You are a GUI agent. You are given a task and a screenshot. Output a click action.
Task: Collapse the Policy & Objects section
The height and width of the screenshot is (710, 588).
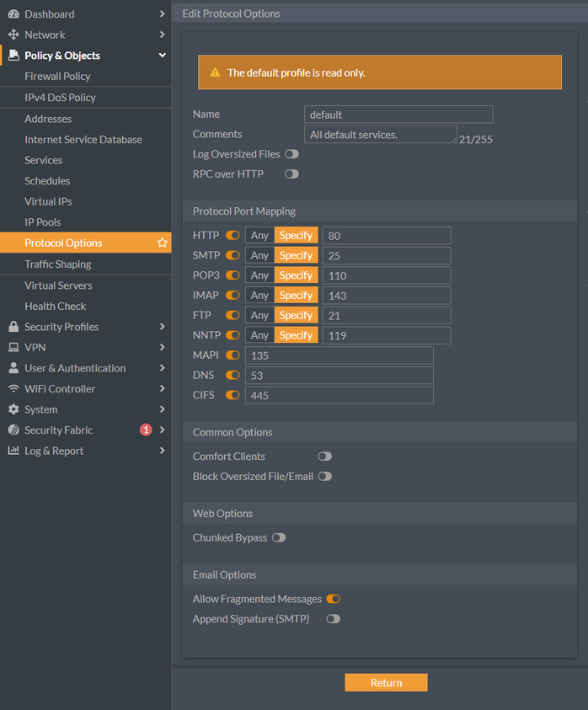163,56
